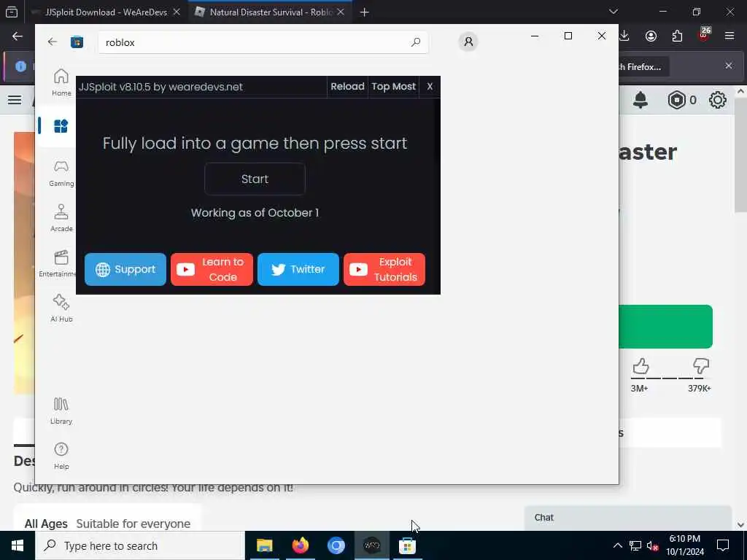Close JJSploit with the X button
Image resolution: width=747 pixels, height=560 pixels.
[430, 87]
